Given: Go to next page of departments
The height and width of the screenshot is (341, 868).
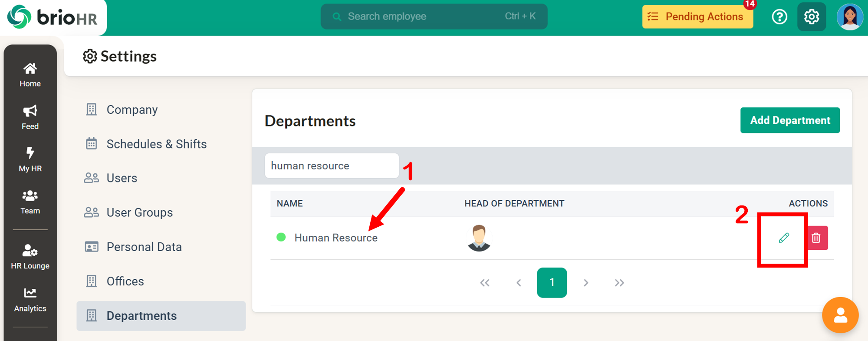Looking at the screenshot, I should point(585,283).
